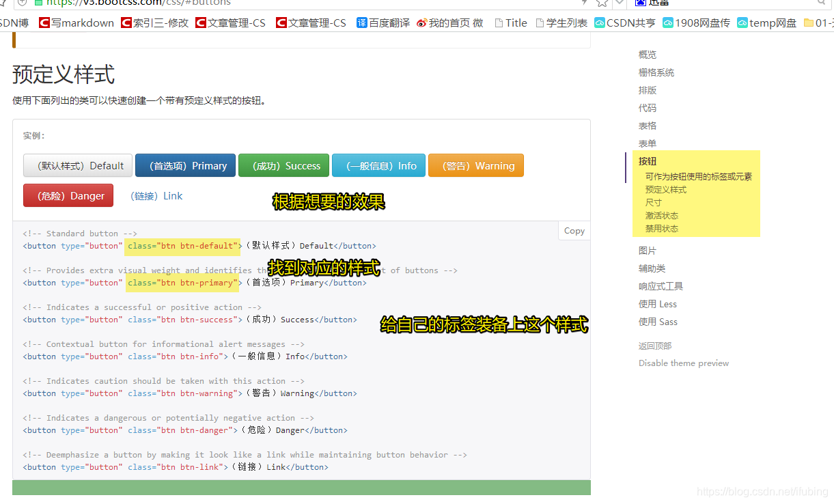This screenshot has height=504, width=834.
Task: Open the Title bookmark
Action: coord(510,23)
